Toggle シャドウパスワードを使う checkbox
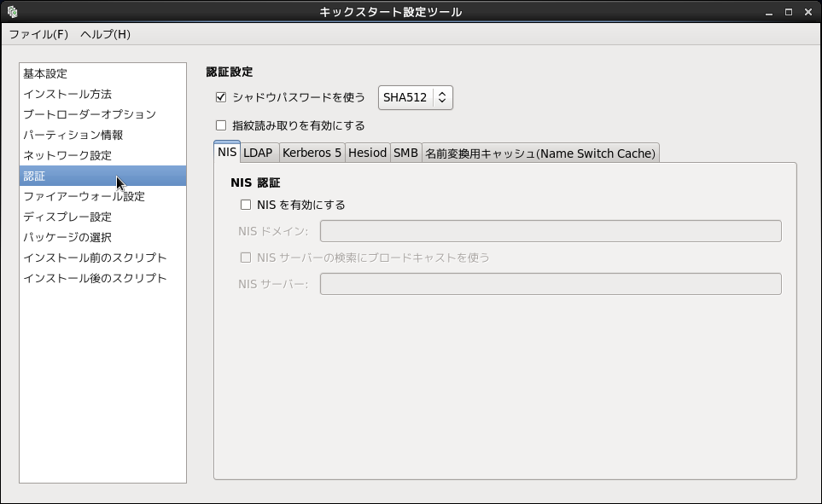Screen dimensions: 822x504 coord(221,97)
